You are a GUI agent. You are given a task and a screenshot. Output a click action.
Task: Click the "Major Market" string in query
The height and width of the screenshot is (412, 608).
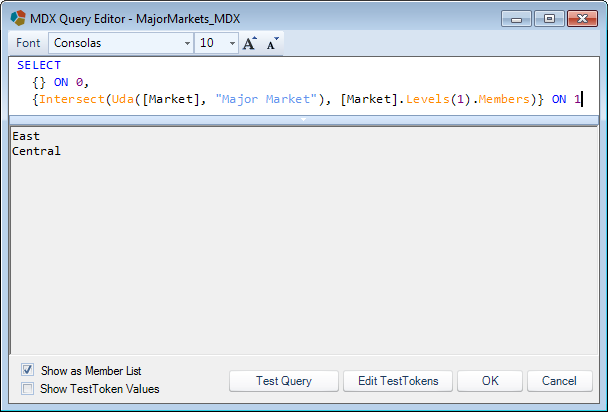(267, 99)
